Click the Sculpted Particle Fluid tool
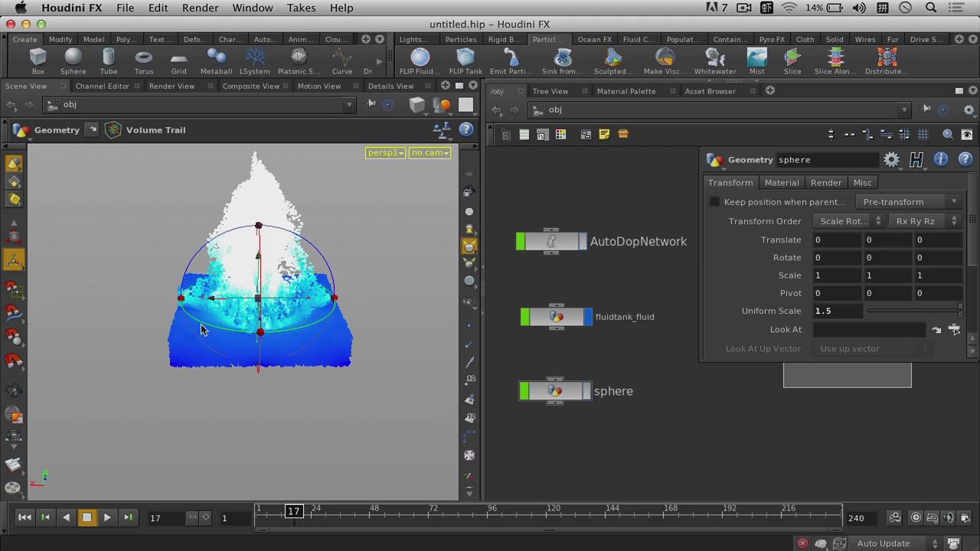Viewport: 980px width, 551px height. 612,61
